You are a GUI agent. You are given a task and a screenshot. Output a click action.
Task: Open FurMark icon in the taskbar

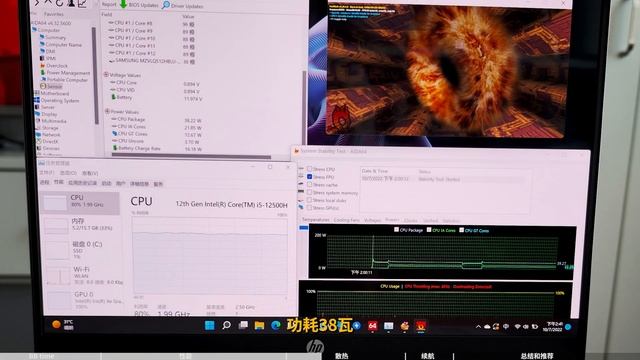click(x=420, y=326)
